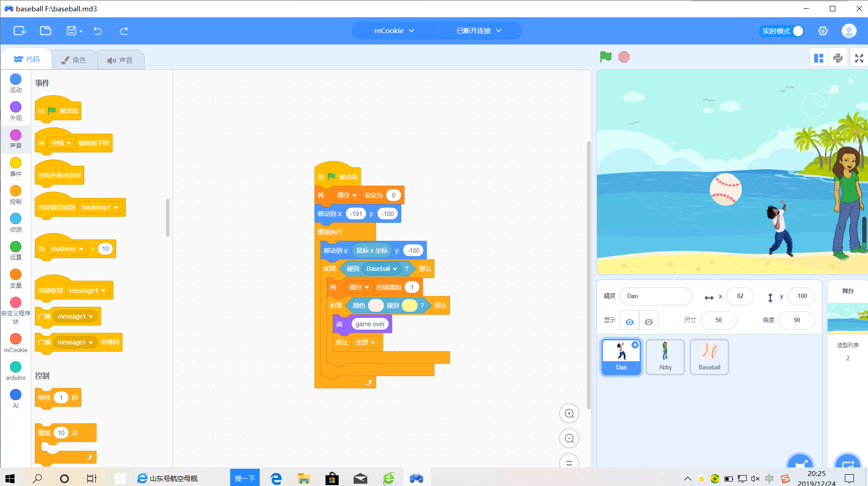
Task: Redo the last action
Action: coord(123,31)
